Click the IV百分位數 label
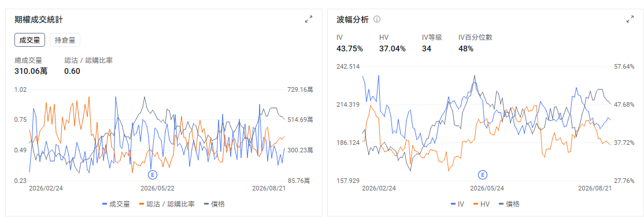This screenshot has width=644, height=217. [475, 38]
